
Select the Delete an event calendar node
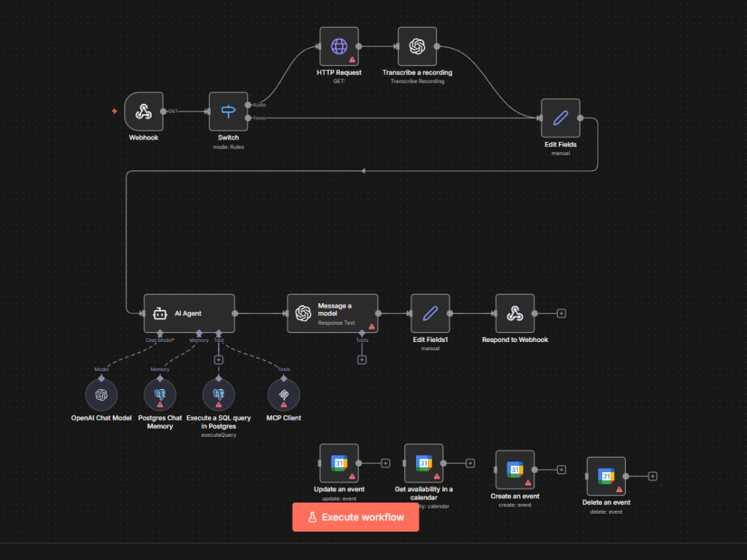click(606, 476)
